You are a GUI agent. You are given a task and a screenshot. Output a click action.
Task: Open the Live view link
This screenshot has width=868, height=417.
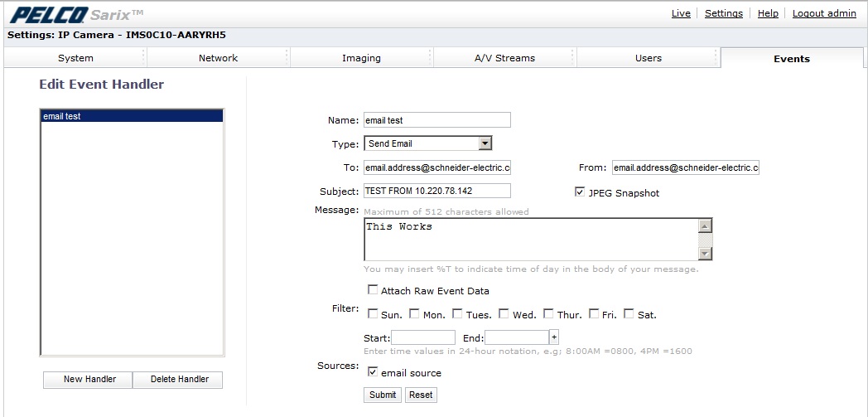(x=681, y=13)
